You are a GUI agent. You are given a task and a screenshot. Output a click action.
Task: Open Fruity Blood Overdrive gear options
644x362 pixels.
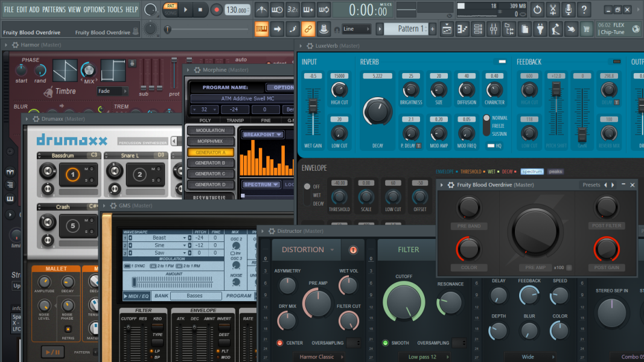click(451, 185)
